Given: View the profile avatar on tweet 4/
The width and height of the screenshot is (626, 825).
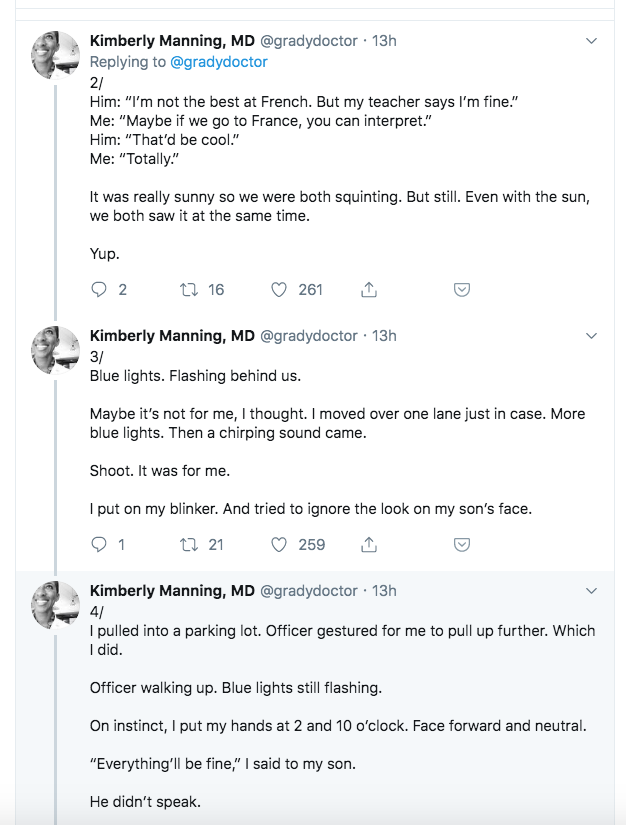Looking at the screenshot, I should (56, 605).
